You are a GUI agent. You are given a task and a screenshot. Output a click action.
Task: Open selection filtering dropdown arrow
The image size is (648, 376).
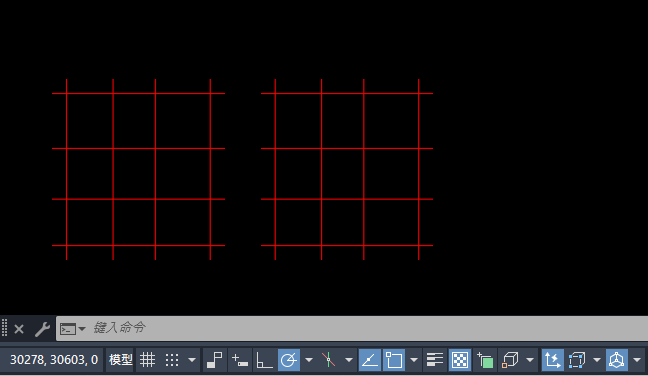597,360
